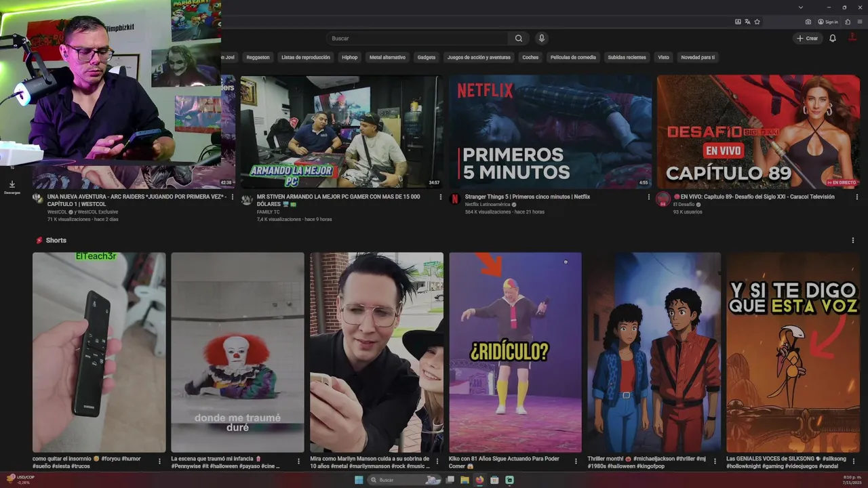Image resolution: width=868 pixels, height=488 pixels.
Task: Open the Descargas sidebar icon
Action: coord(12,187)
